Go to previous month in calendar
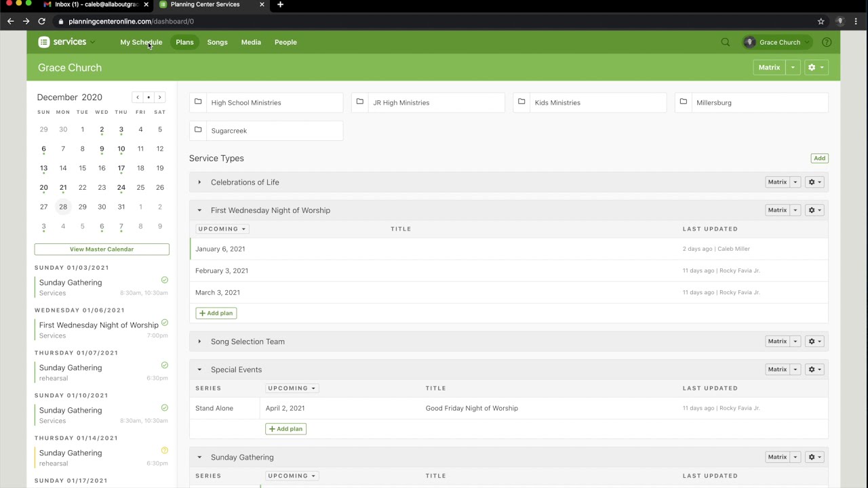868x488 pixels. 138,97
